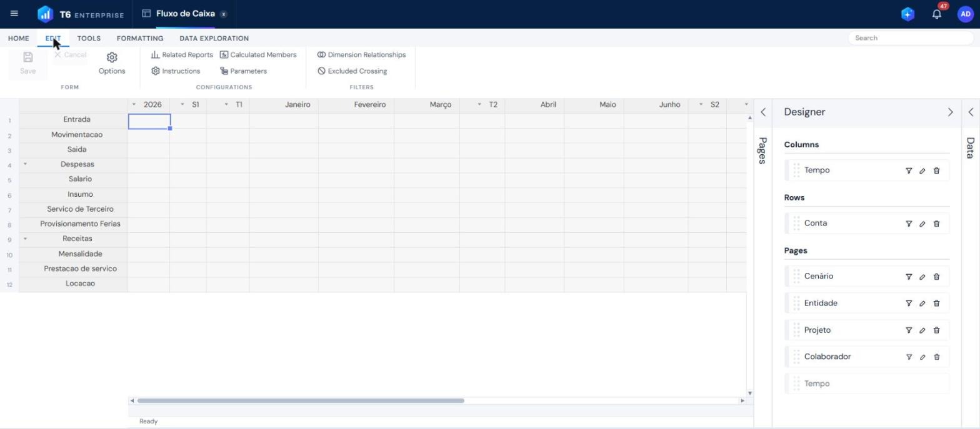Grab the Projeto drag handle
This screenshot has height=429, width=980.
[796, 330]
